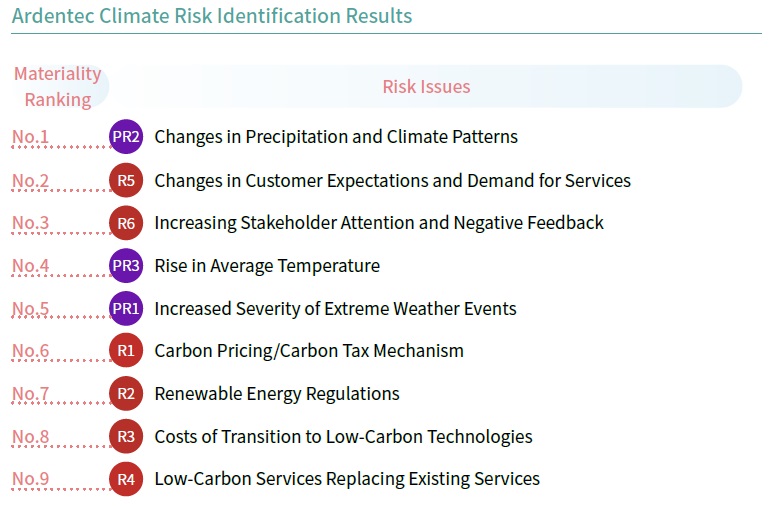Select the purple PR1 circle badge
The width and height of the screenshot is (776, 506).
point(126,308)
